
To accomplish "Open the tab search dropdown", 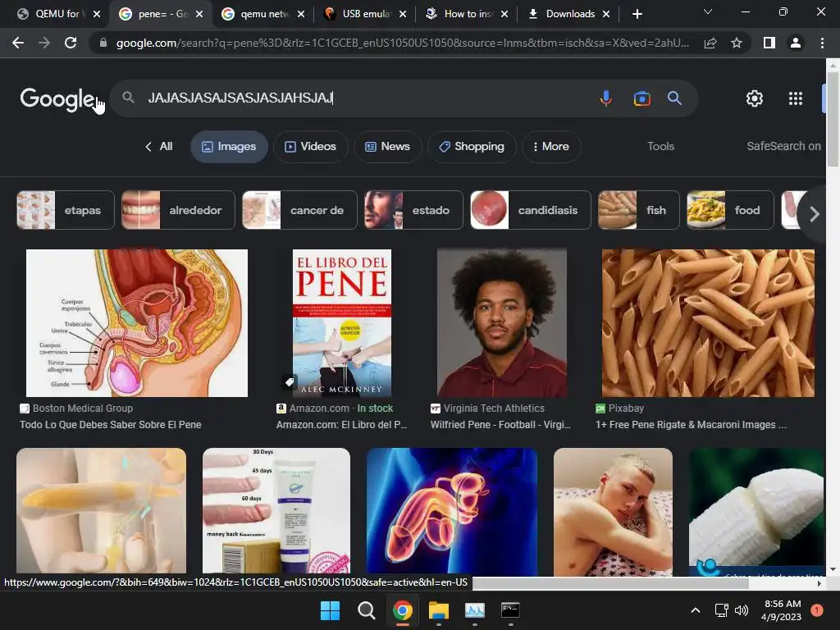I will tap(708, 11).
